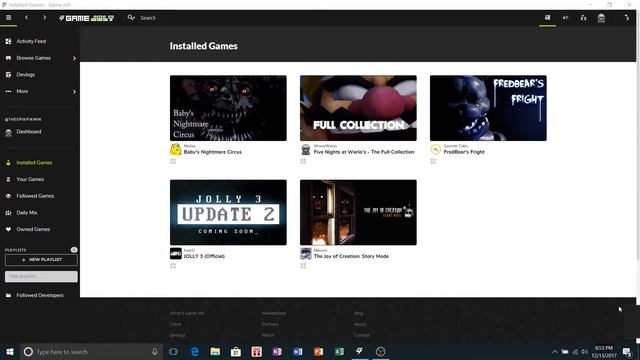Expand the Browse Games chevron
Image resolution: width=640 pixels, height=360 pixels.
[74, 58]
